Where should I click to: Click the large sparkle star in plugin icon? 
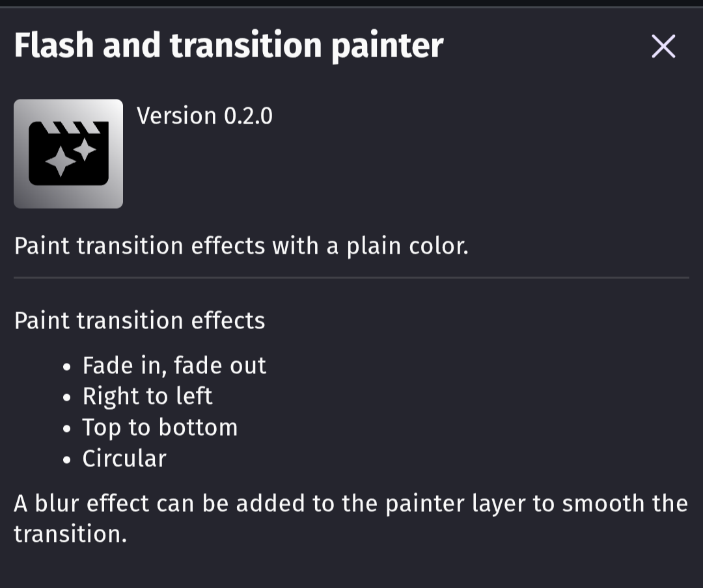tap(61, 163)
